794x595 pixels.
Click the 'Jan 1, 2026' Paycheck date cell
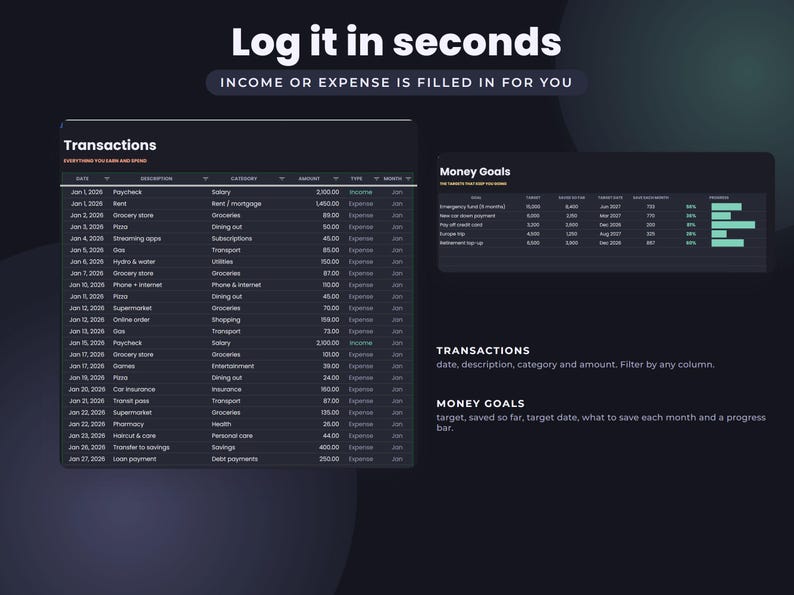(87, 192)
